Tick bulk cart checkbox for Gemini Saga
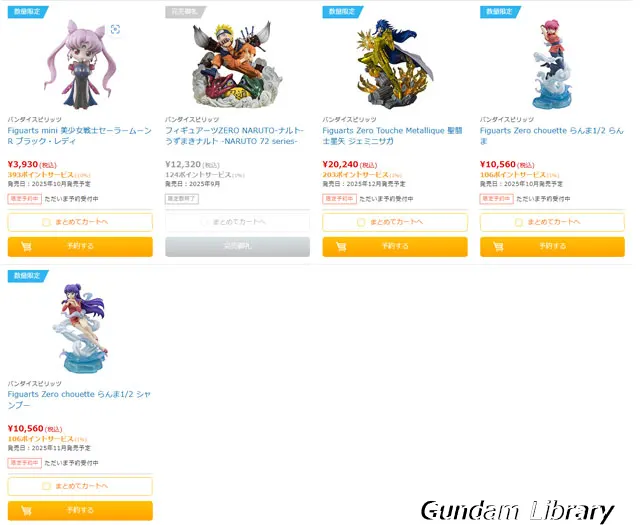This screenshot has height=525, width=640. pos(361,222)
